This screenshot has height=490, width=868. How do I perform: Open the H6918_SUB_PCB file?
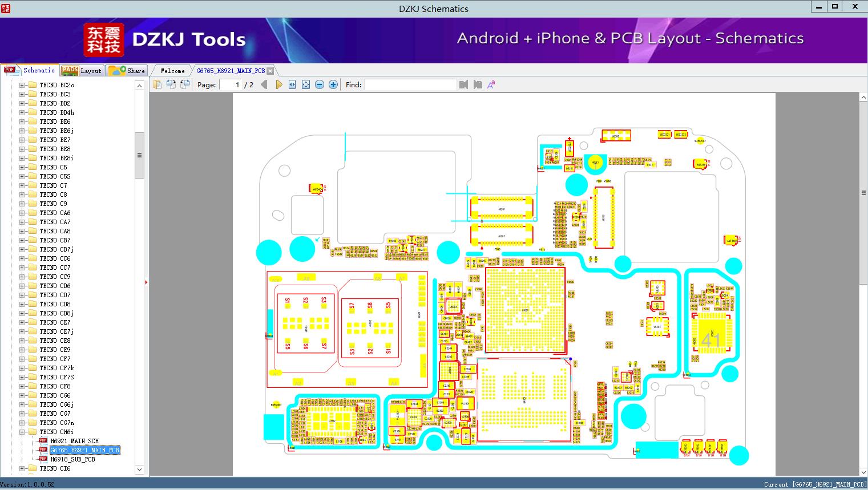[72, 459]
